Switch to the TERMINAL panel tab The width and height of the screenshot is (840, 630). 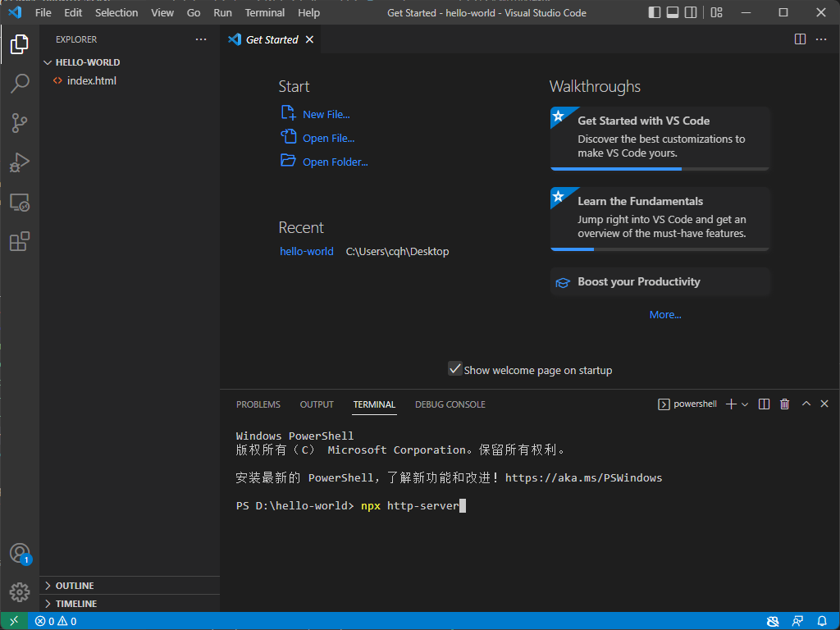point(374,404)
